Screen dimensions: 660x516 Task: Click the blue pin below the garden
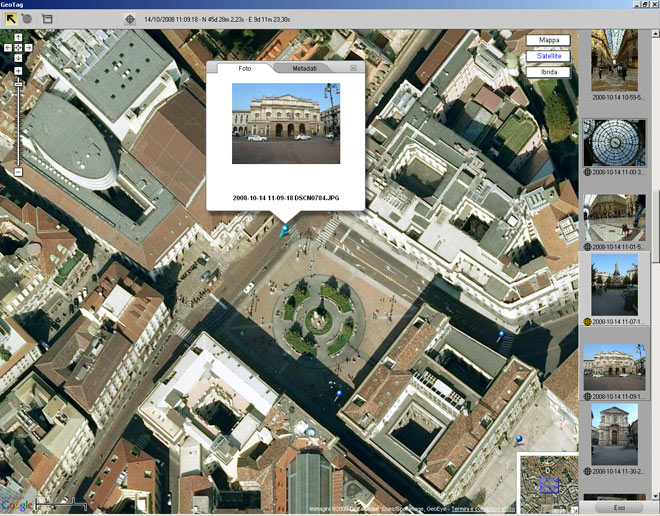tap(339, 395)
